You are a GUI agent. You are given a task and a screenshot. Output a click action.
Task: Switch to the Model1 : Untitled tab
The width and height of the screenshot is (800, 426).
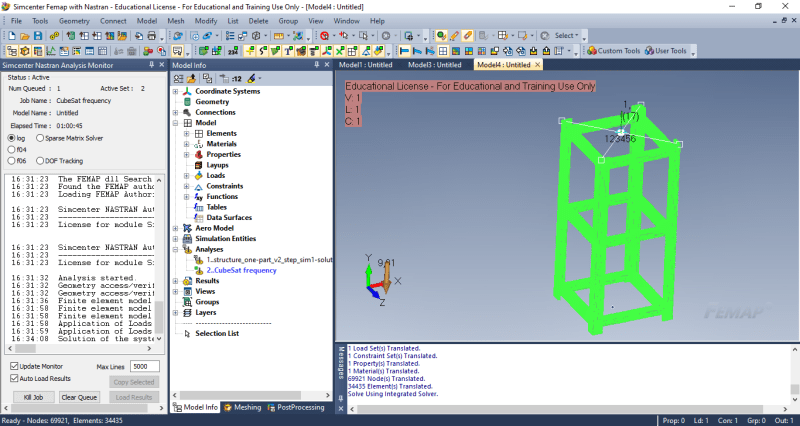(x=366, y=65)
